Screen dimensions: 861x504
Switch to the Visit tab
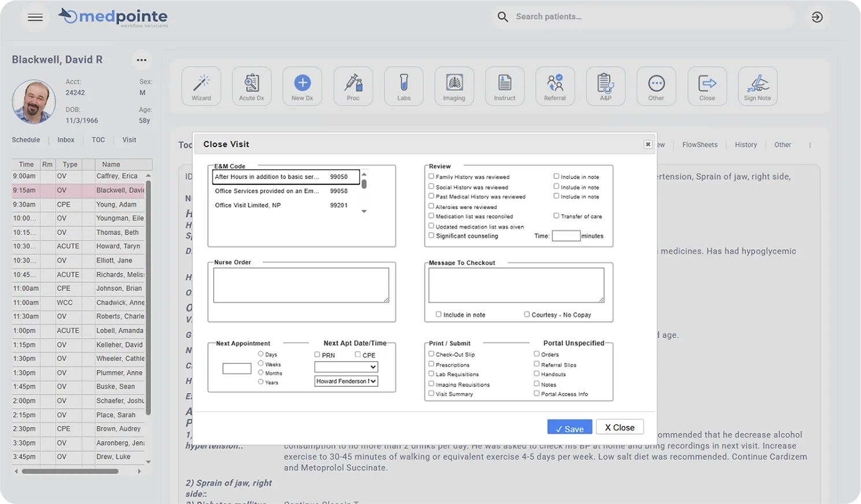129,140
